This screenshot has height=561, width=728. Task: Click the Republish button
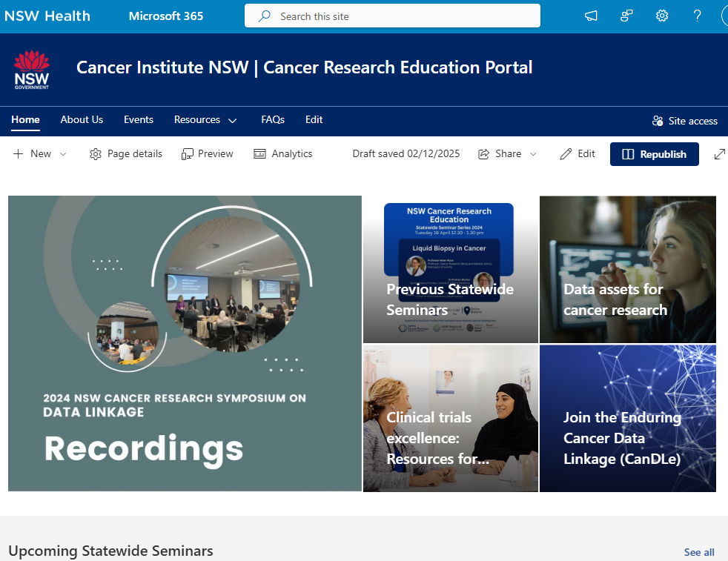tap(654, 154)
